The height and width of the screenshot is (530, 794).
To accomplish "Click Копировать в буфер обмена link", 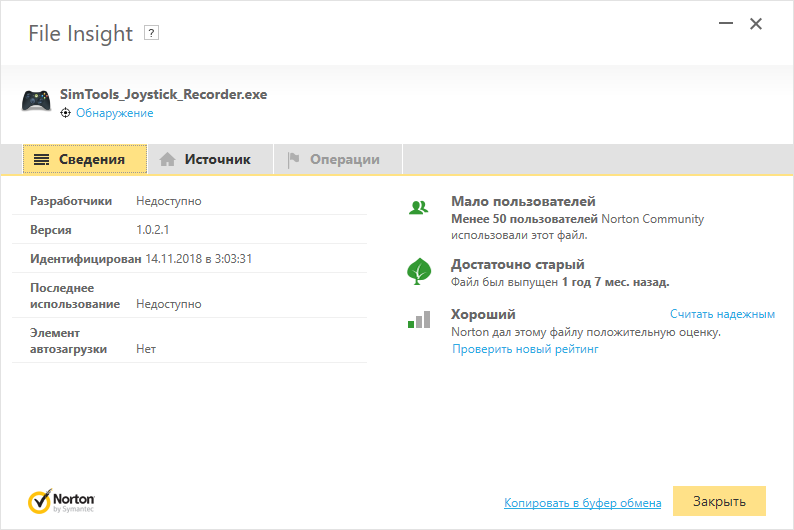I will click(x=582, y=502).
